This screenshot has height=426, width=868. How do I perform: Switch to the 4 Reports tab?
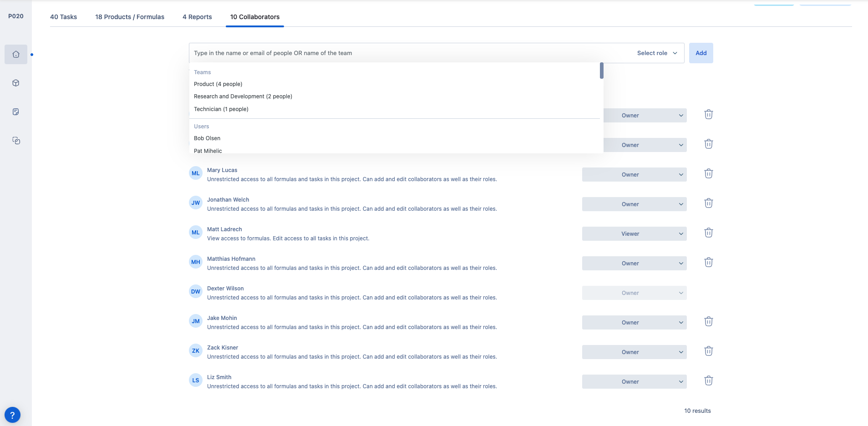(197, 17)
